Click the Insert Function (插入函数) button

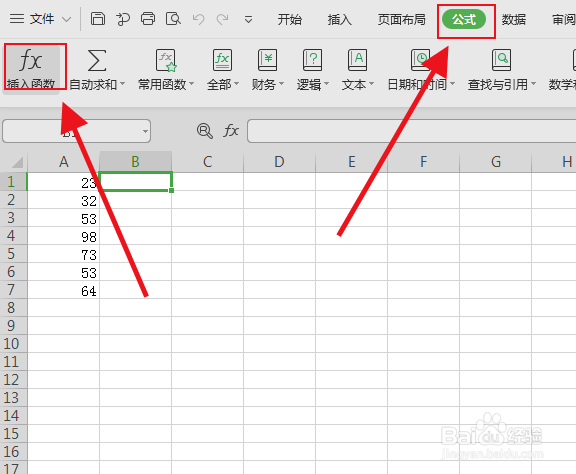pos(31,69)
